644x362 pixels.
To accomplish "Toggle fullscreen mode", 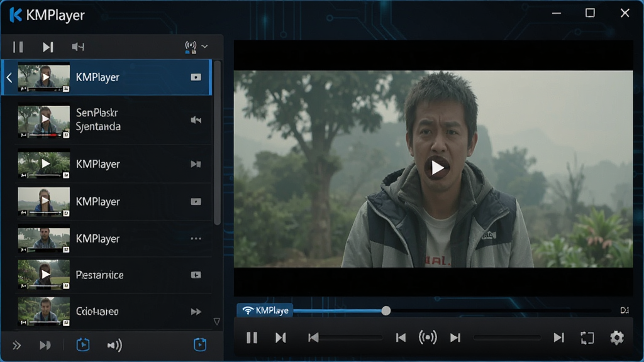I will click(x=587, y=337).
